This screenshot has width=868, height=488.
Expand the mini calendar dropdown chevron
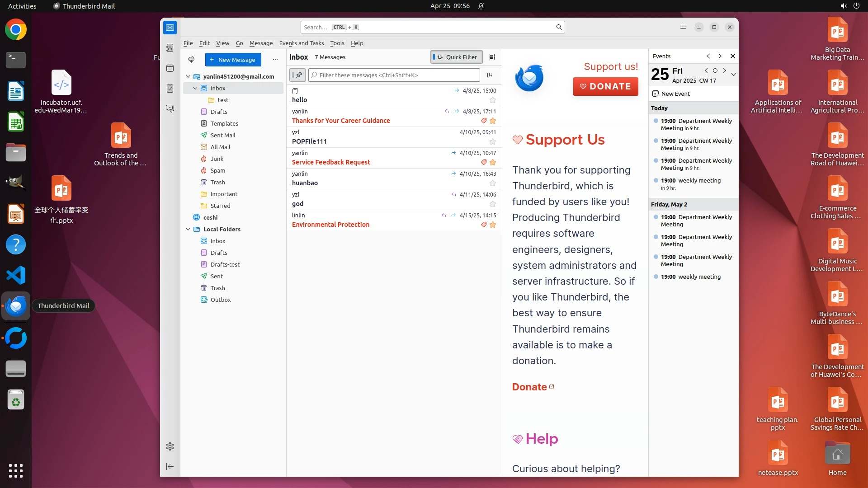733,75
